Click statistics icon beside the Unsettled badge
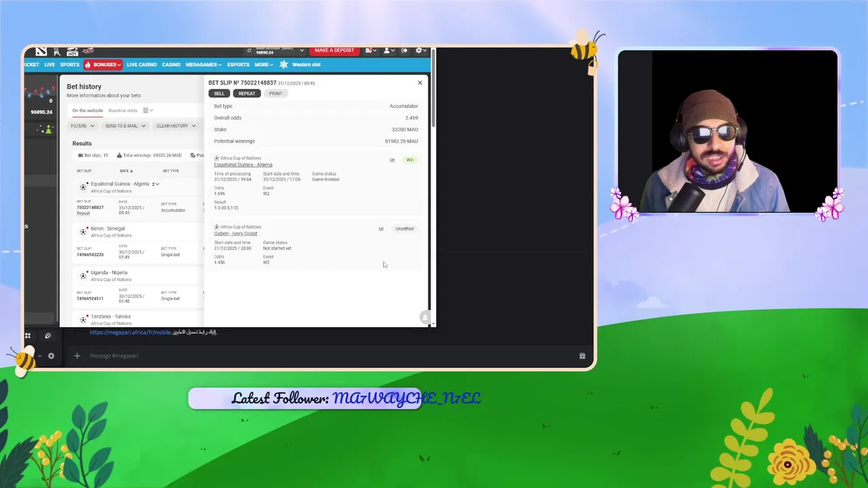Screen dimensions: 868x488 [381, 228]
